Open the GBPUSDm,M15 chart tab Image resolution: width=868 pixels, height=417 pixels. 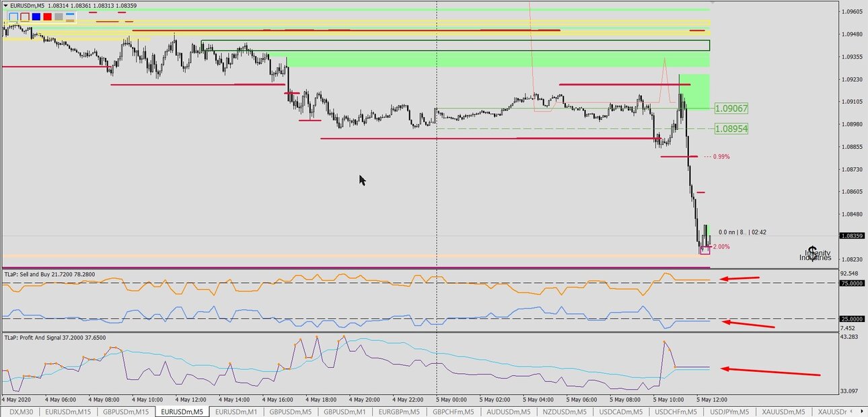pos(126,412)
